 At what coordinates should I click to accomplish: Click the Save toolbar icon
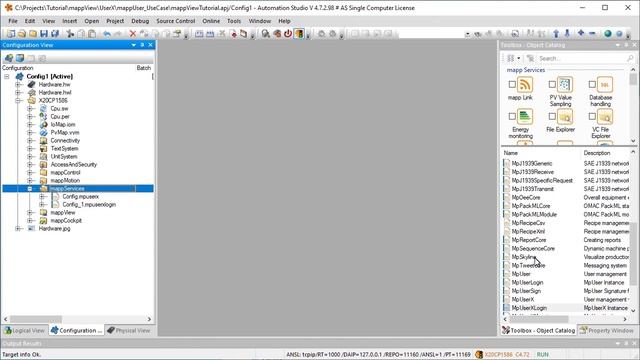(44, 34)
